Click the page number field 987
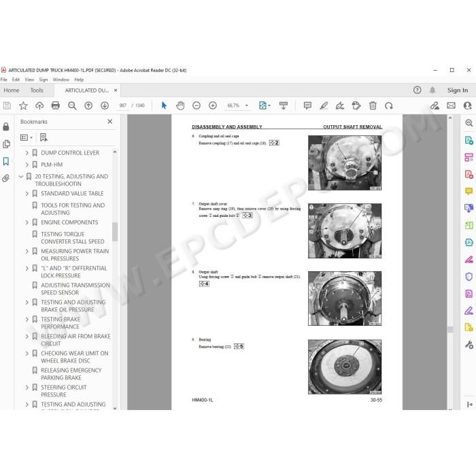This screenshot has height=476, width=476. tap(123, 105)
